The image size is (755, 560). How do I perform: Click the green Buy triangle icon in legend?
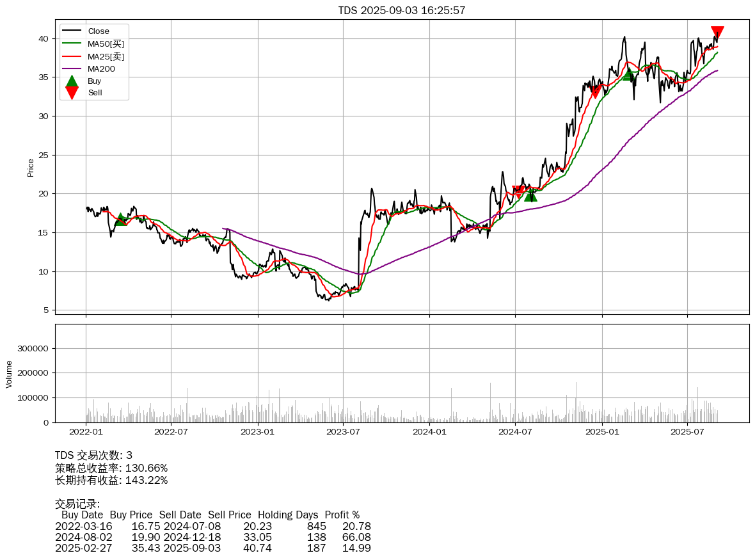pyautogui.click(x=72, y=81)
